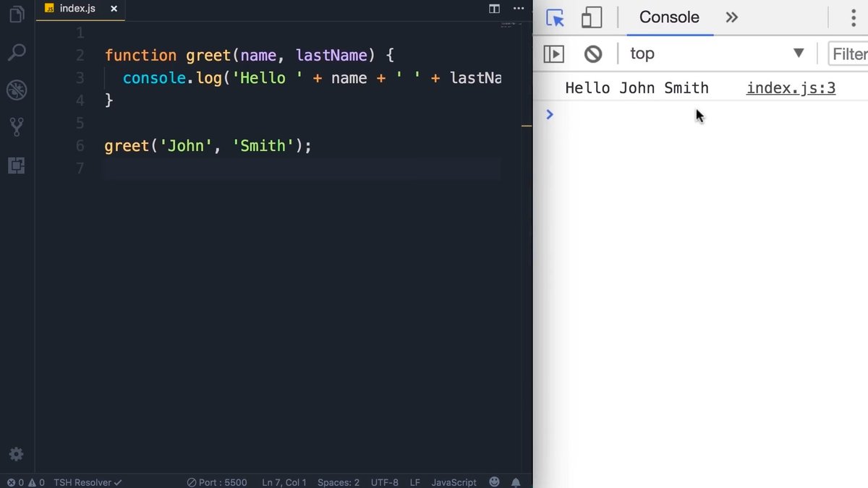Click line number 5 in the gutter

80,123
